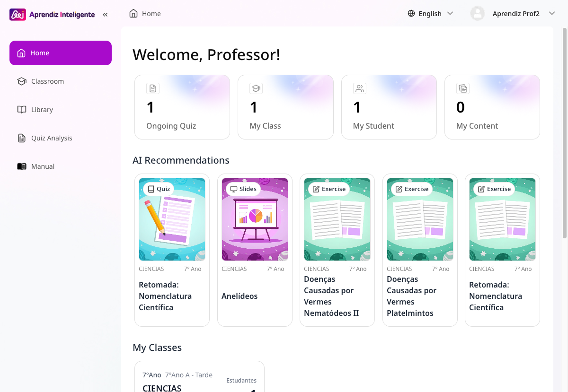
Task: Click the Doenças Causadas por Vermes Platelmintos title
Action: (411, 296)
